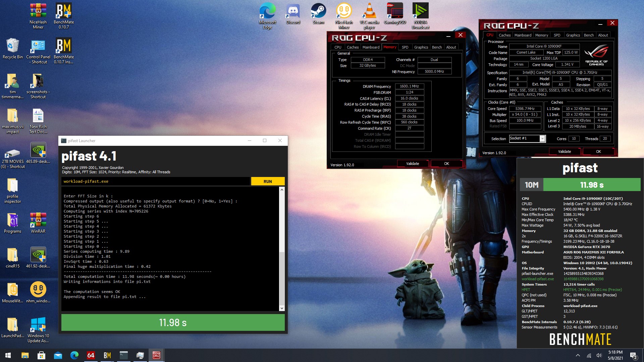644x362 pixels.
Task: Open SPD tab in right CPU-Z window
Action: pos(557,35)
